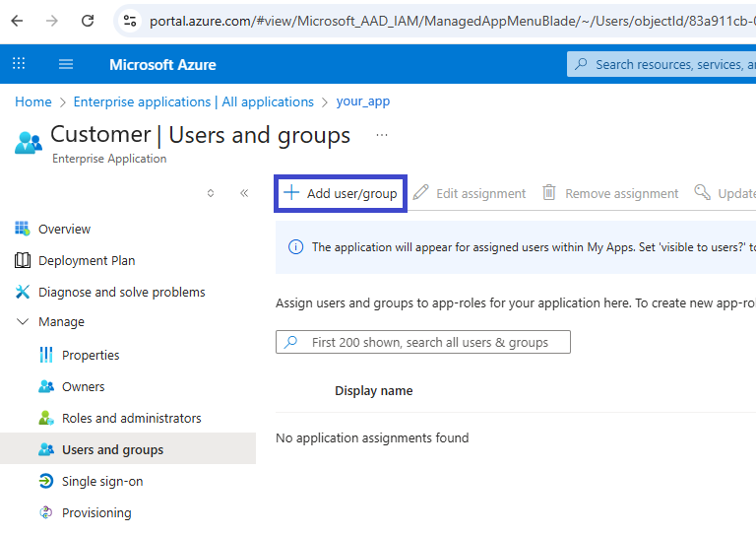The image size is (756, 536).
Task: Click the Overview grid icon
Action: click(23, 229)
